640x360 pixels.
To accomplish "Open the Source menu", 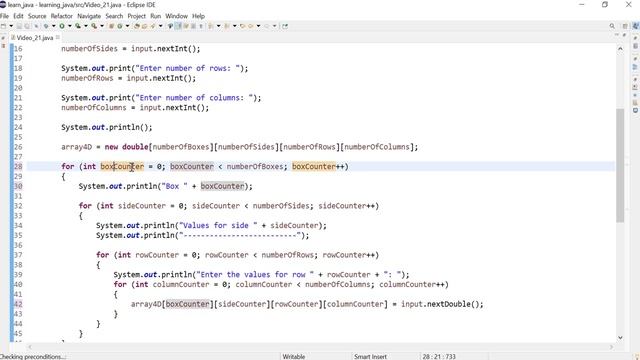I will click(x=37, y=16).
